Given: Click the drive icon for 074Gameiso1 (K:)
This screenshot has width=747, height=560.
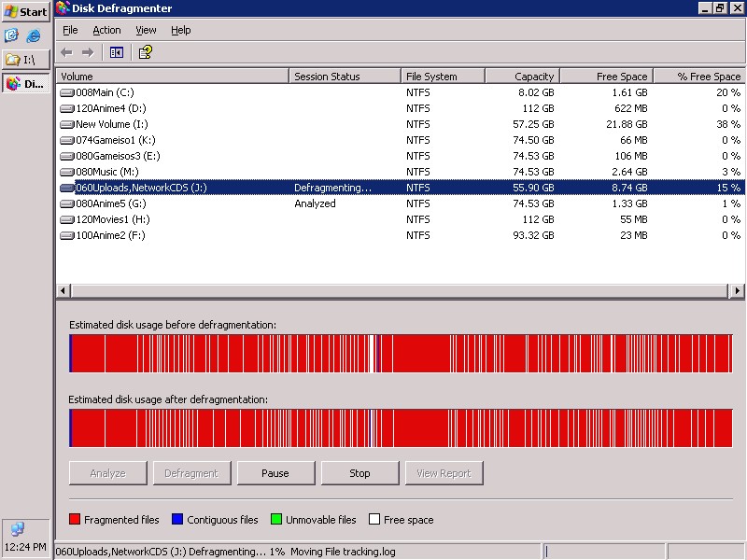Looking at the screenshot, I should coord(67,141).
